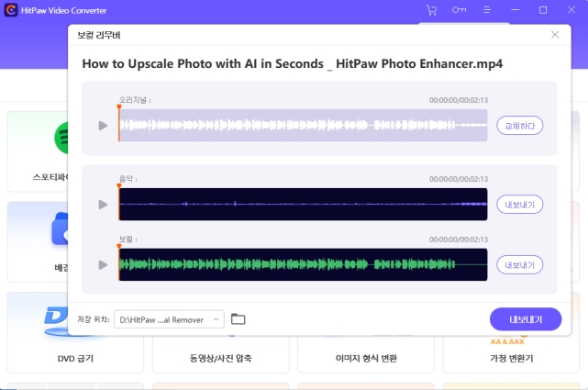Click inside the music waveform

click(303, 205)
